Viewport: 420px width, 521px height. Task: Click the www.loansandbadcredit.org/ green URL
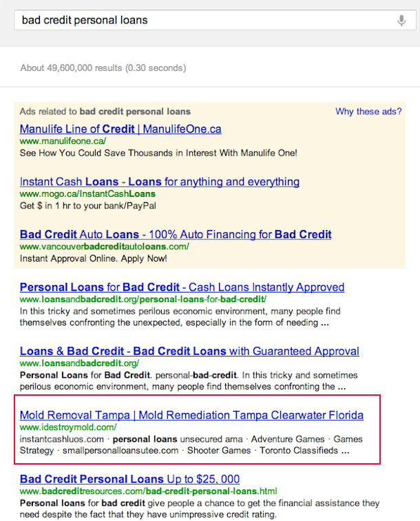79,363
